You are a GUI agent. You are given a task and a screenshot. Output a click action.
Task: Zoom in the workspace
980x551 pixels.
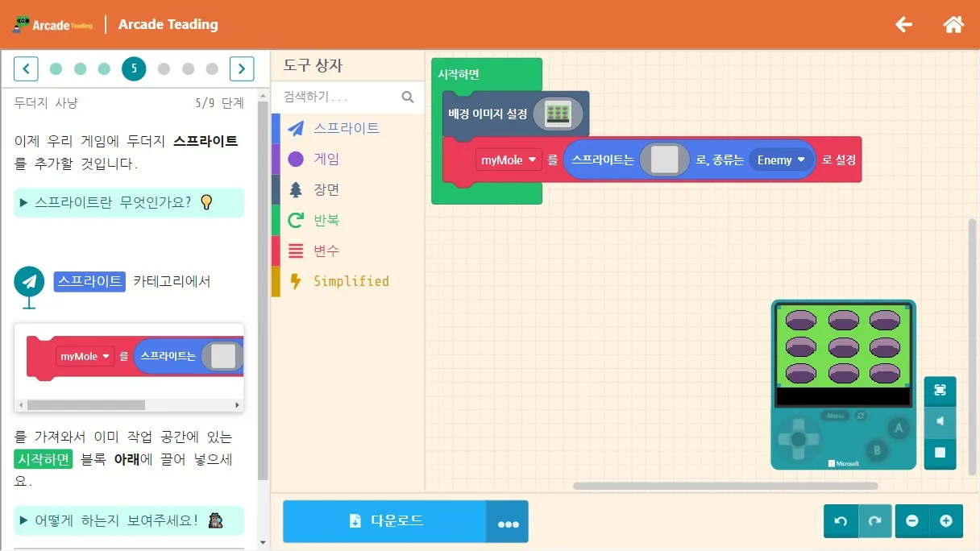click(x=946, y=521)
